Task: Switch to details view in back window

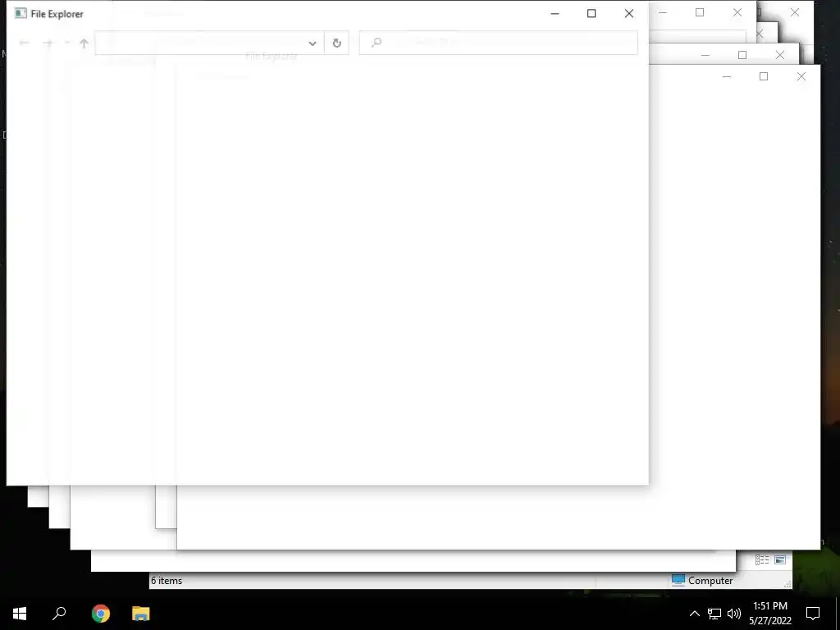Action: pyautogui.click(x=762, y=559)
